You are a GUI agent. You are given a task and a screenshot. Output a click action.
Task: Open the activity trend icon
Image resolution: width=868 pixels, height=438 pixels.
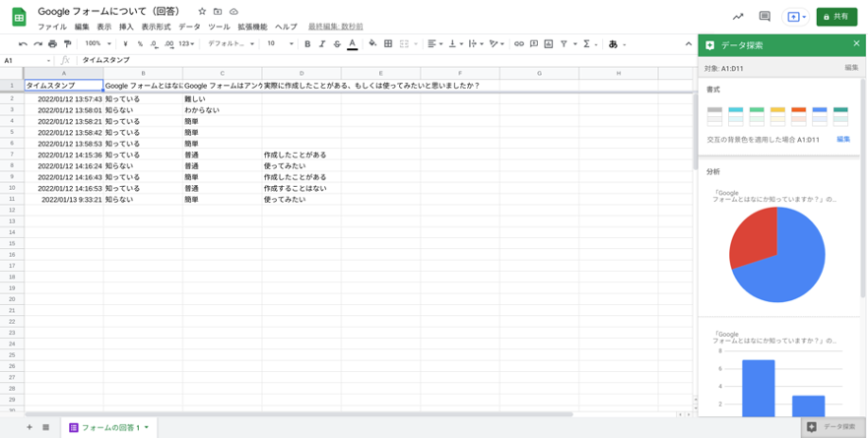pyautogui.click(x=738, y=17)
